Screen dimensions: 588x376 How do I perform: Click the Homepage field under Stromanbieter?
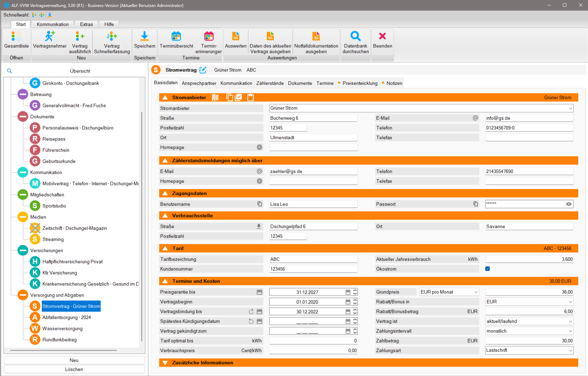pos(313,147)
